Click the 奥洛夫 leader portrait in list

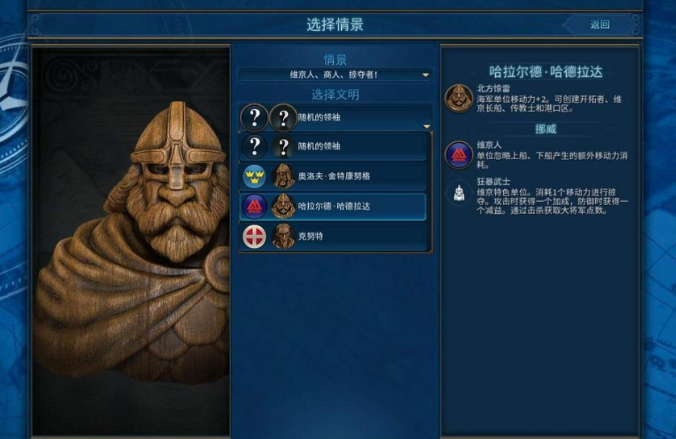tap(283, 176)
